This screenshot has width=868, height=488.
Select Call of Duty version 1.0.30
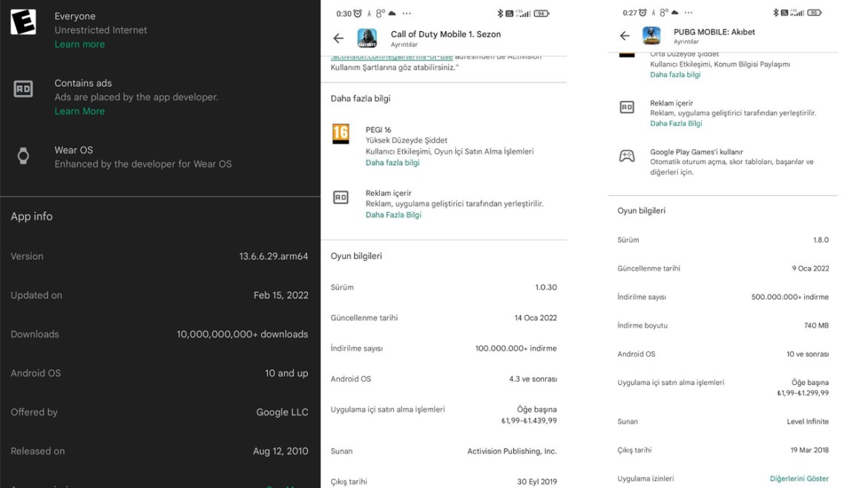tap(546, 287)
